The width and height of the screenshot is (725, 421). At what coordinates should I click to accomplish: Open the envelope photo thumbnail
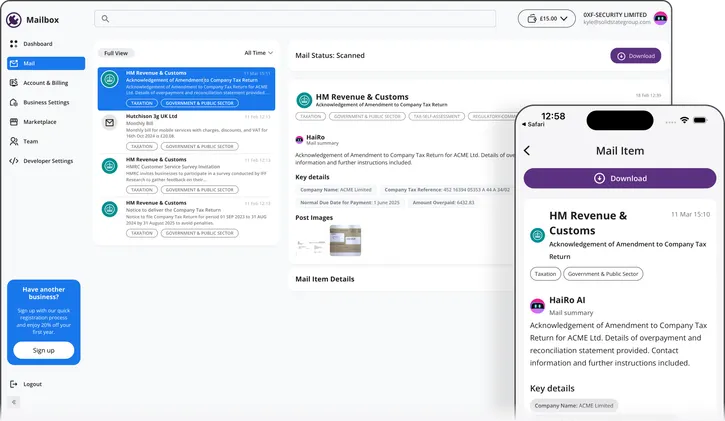coord(345,240)
